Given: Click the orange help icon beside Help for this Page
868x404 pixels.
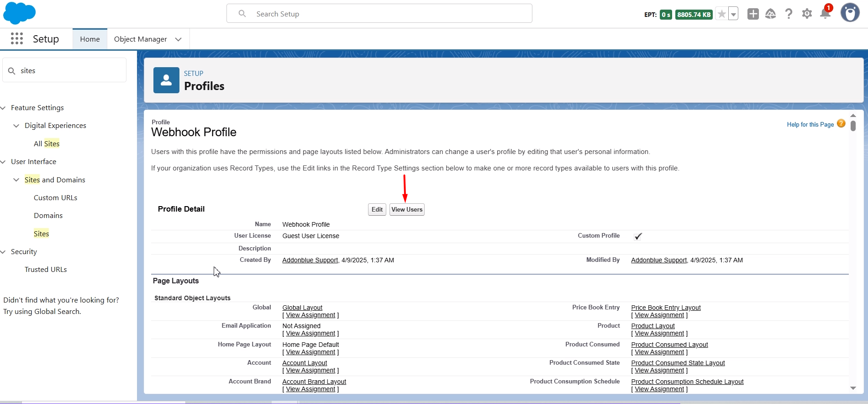Looking at the screenshot, I should [841, 124].
